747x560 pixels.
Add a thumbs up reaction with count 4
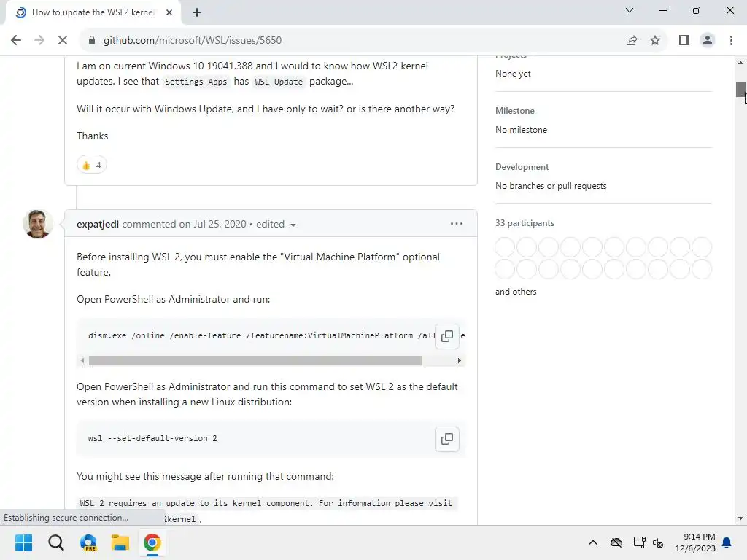pos(91,166)
